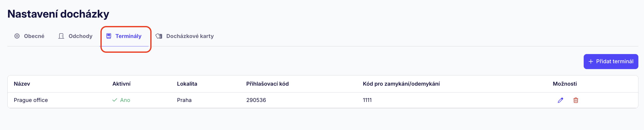Click the Lokalita column header

[x=187, y=84]
